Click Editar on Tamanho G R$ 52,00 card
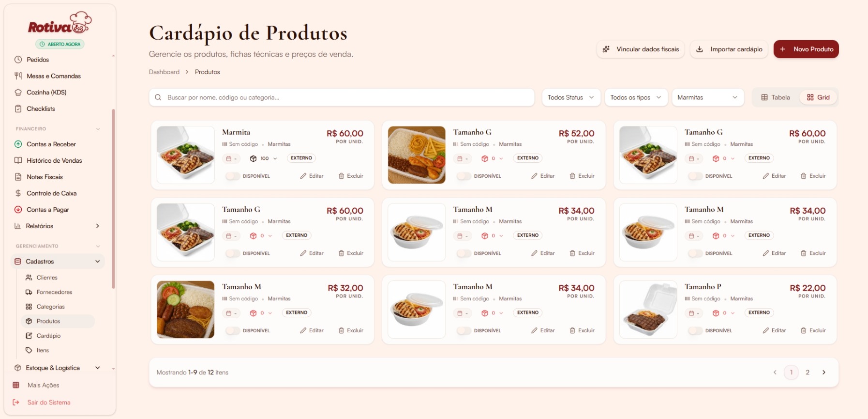This screenshot has width=868, height=419. [543, 176]
